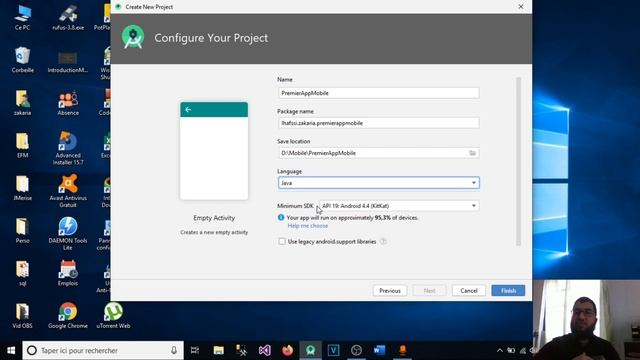Viewport: 640px width, 360px height.
Task: Select the sql folder on desktop
Action: point(22,273)
